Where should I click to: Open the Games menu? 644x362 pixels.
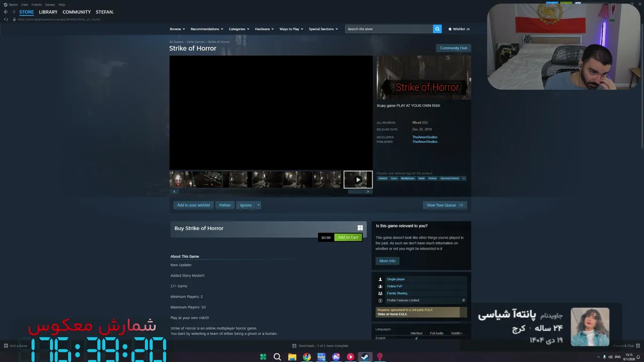click(50, 5)
